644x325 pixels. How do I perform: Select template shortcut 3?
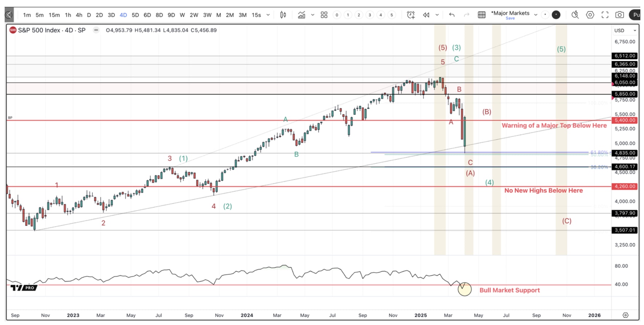pos(370,15)
